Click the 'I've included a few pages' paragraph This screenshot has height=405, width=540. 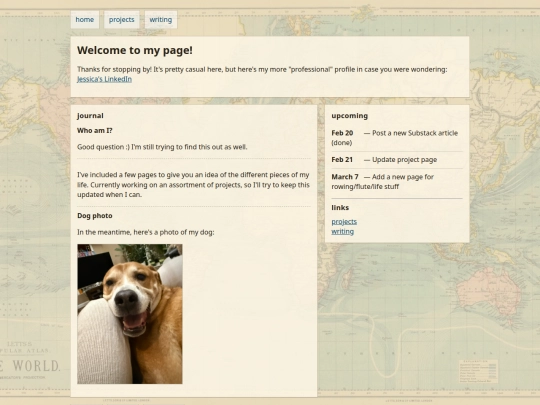coord(194,185)
